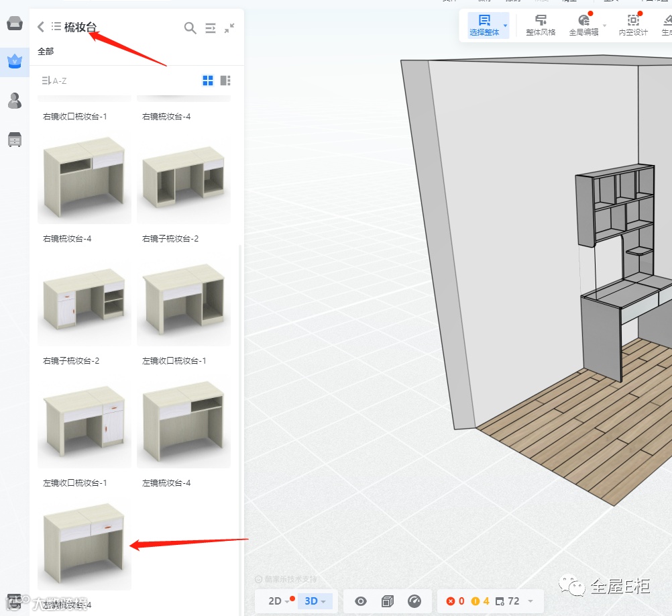
Task: Activate the 选择整体 selection tool
Action: click(484, 25)
